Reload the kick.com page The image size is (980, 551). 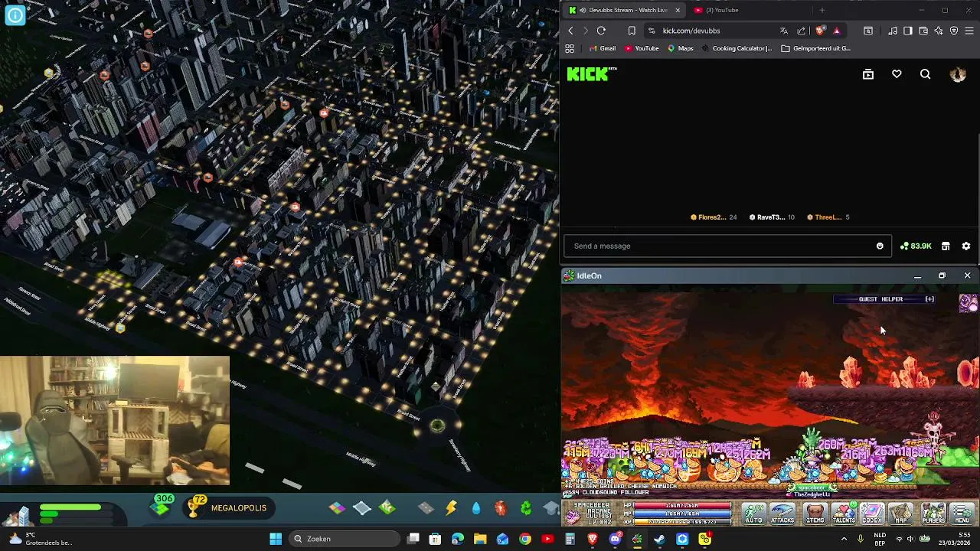601,31
